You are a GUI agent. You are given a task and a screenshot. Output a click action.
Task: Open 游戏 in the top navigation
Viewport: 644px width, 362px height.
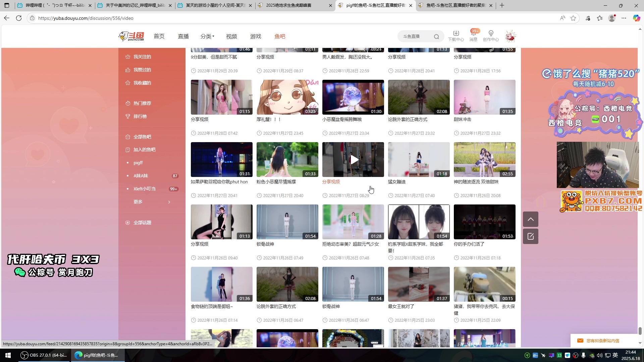click(x=256, y=36)
